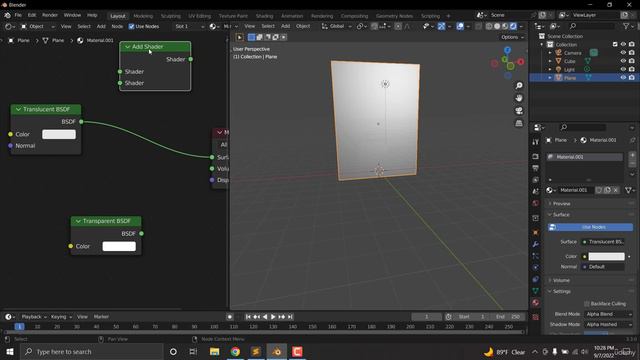Open the Slot 1 material slot dropdown
Image resolution: width=640 pixels, height=360 pixels.
189,26
